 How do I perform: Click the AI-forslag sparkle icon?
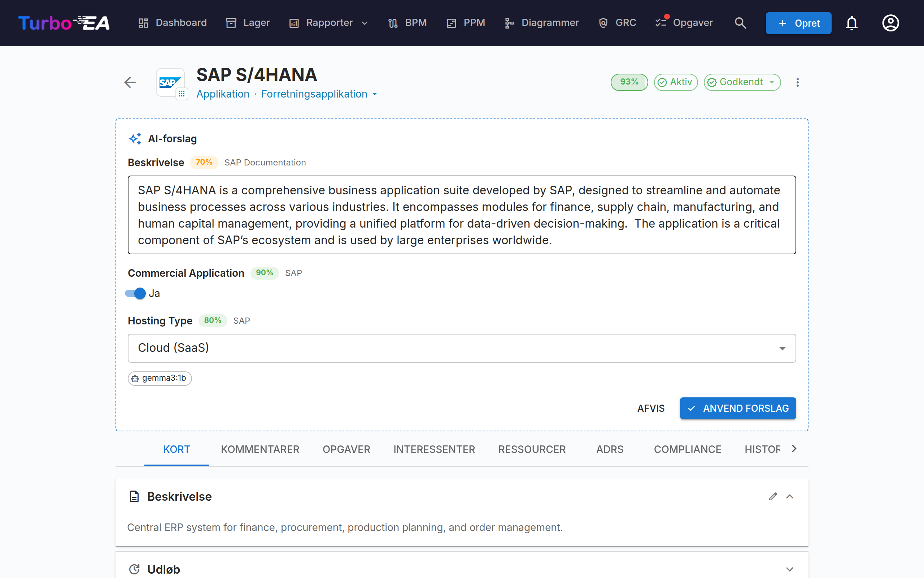coord(135,139)
